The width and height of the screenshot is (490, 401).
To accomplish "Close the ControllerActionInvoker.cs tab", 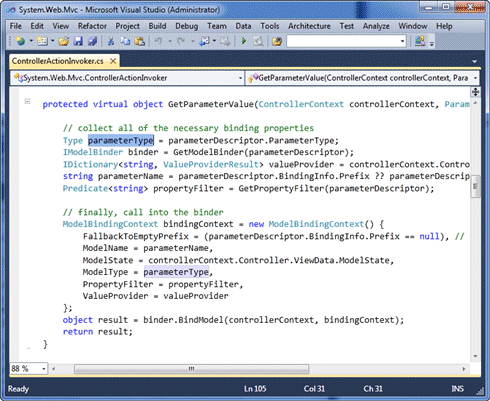I will pos(113,61).
